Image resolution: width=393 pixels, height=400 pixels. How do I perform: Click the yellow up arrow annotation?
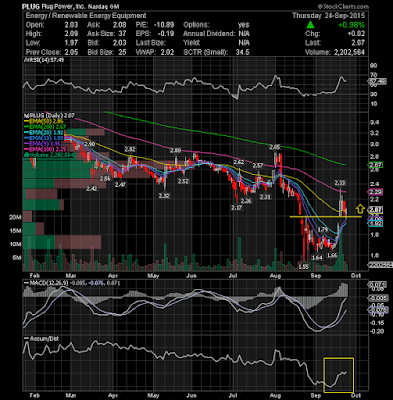(360, 209)
